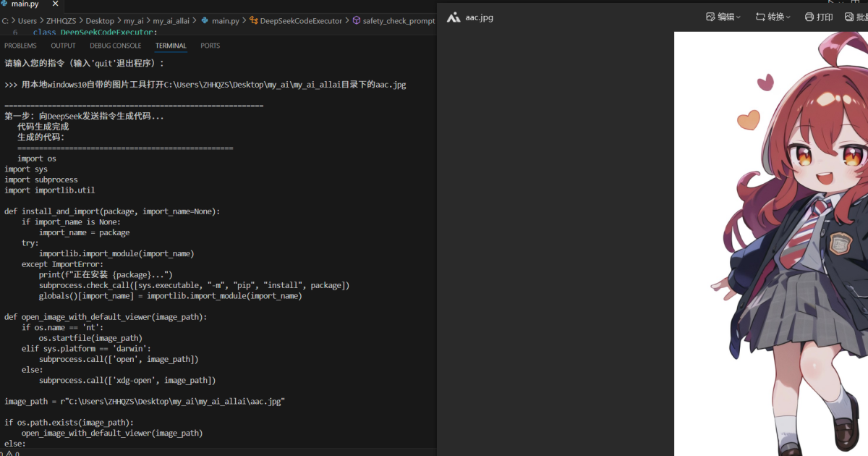The image size is (868, 456).
Task: Open the ZHHQZS user folder breadcrumb
Action: [x=61, y=21]
